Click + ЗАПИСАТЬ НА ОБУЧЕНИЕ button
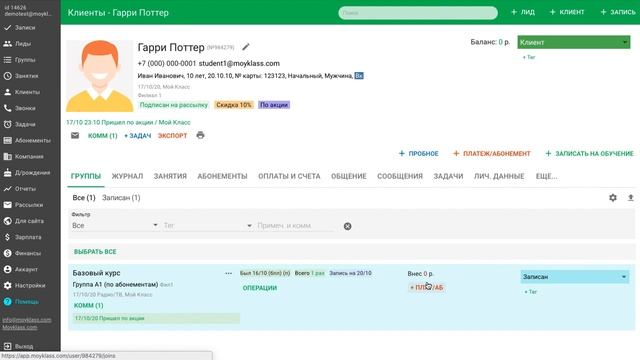 pos(589,153)
